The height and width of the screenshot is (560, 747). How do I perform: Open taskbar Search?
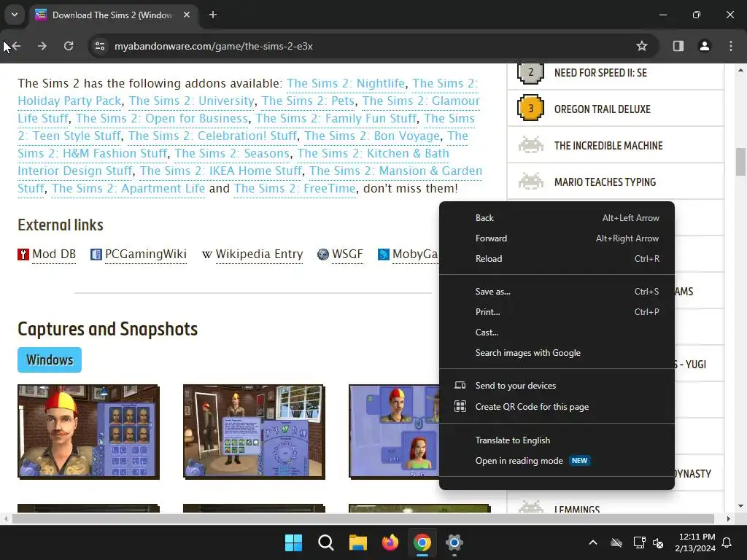click(326, 542)
